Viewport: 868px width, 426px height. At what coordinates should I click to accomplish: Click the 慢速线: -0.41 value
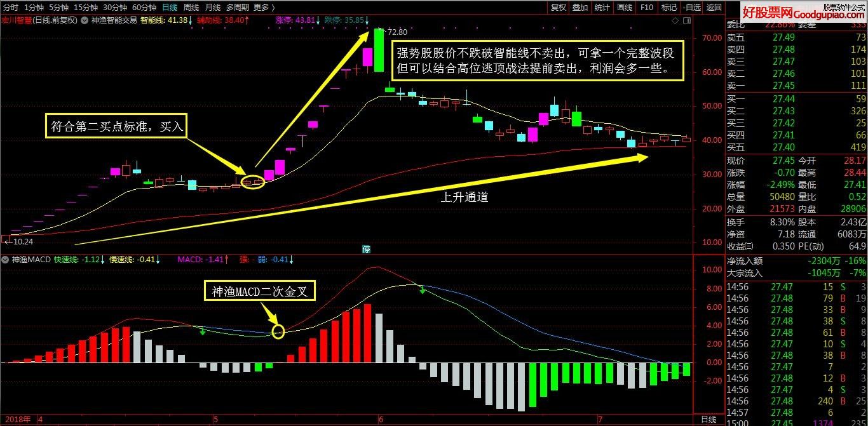click(135, 259)
